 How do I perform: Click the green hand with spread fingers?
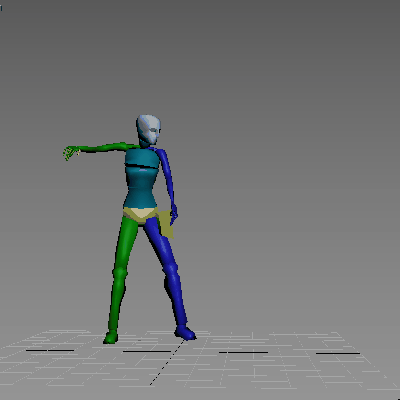(71, 153)
